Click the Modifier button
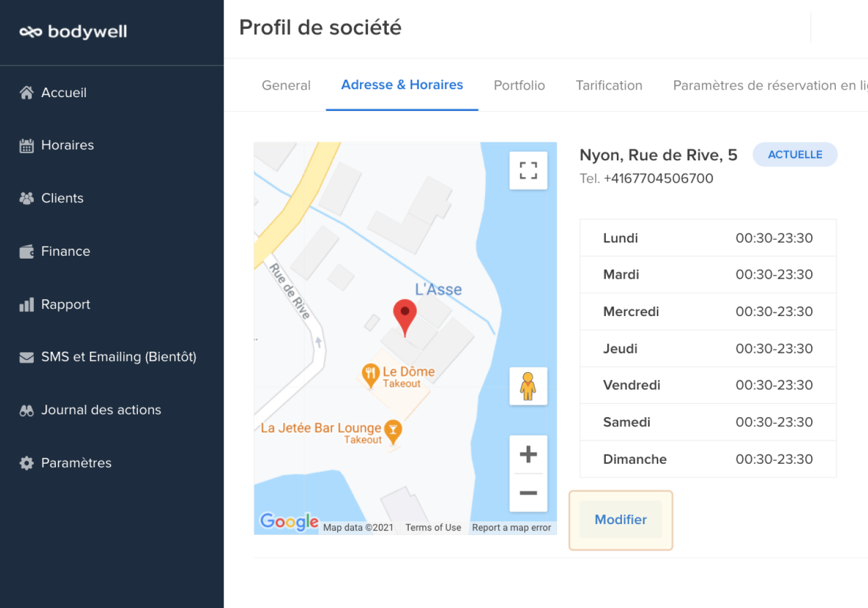The width and height of the screenshot is (868, 608). point(620,520)
